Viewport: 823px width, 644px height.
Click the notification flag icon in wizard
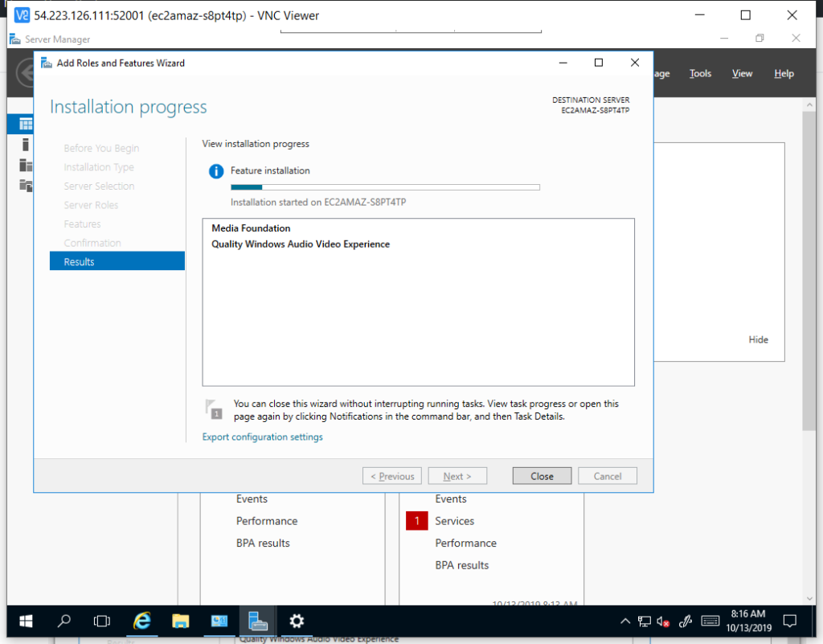(213, 408)
